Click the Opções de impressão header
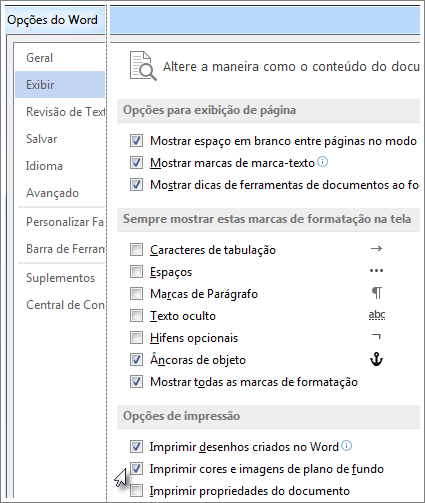Image resolution: width=425 pixels, height=503 pixels. coord(181,416)
